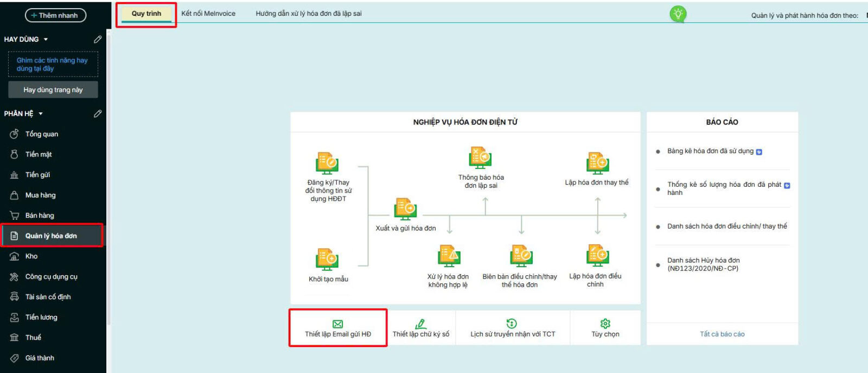
Task: Click the Khởi tạo mẫu icon
Action: pos(327,260)
